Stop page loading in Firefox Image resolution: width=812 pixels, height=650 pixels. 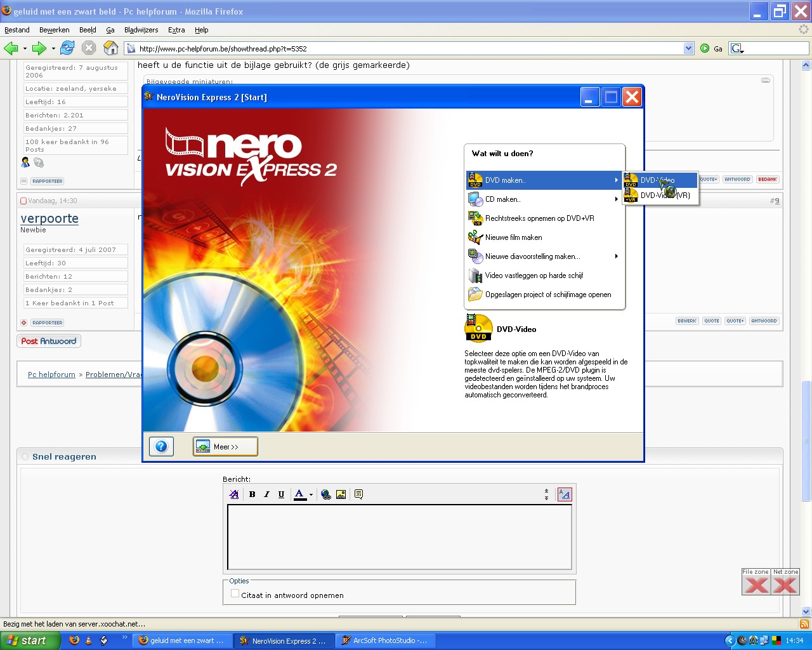pos(89,48)
